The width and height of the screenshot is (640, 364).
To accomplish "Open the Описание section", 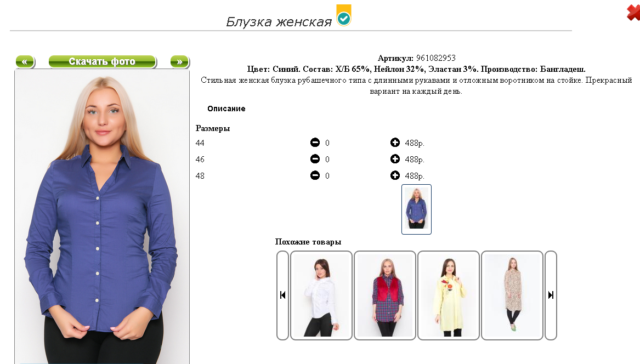I will [x=226, y=109].
